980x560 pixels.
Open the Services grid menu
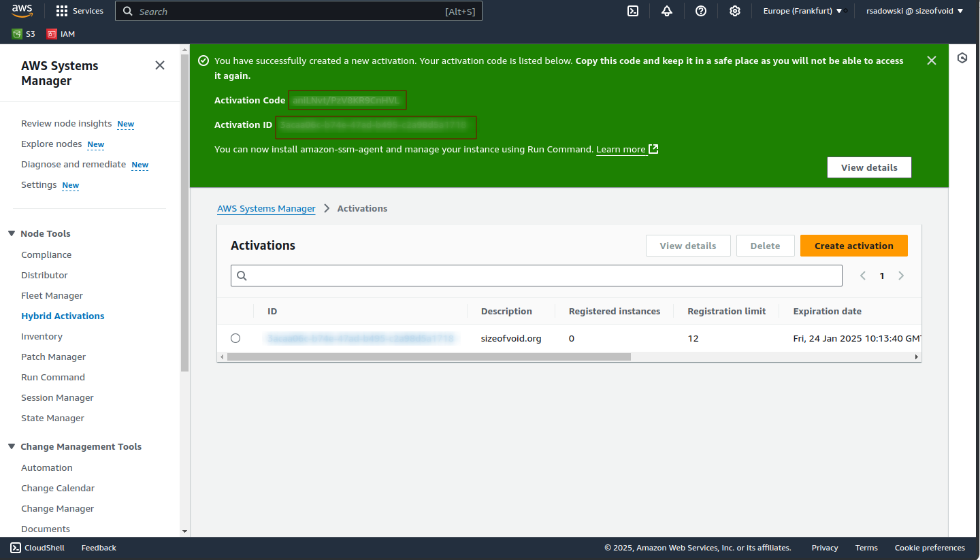coord(80,11)
